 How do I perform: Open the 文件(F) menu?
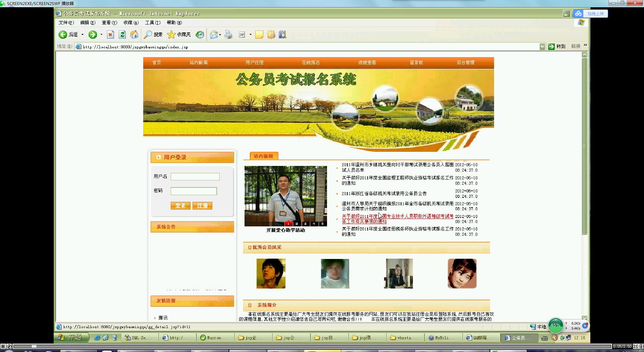[x=66, y=23]
